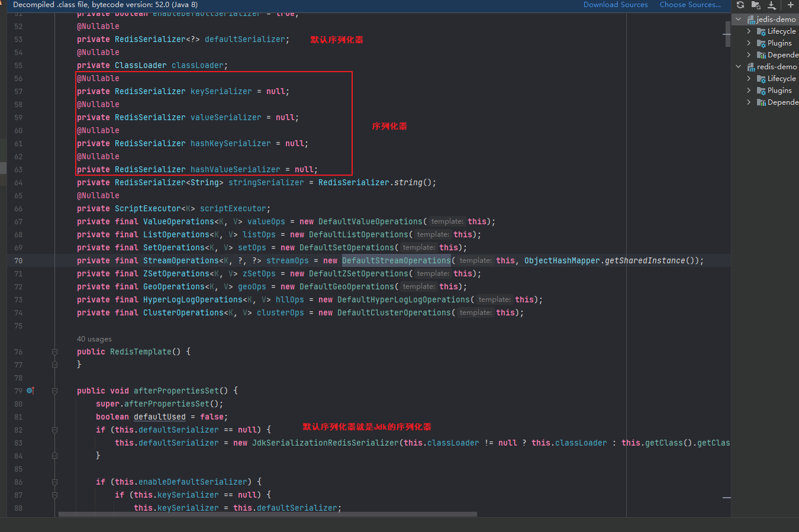Collapse the jedis-demo Maven node
The height and width of the screenshot is (532, 799).
[739, 20]
